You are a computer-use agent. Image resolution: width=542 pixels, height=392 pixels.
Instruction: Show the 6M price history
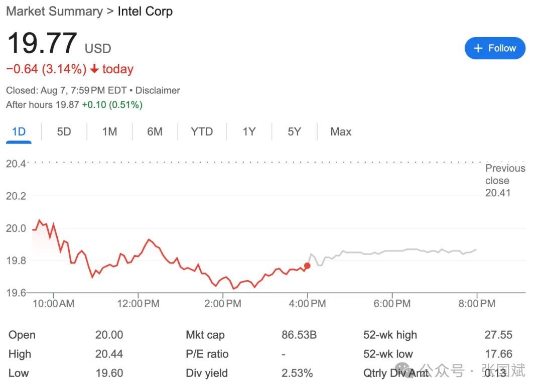[x=155, y=132]
